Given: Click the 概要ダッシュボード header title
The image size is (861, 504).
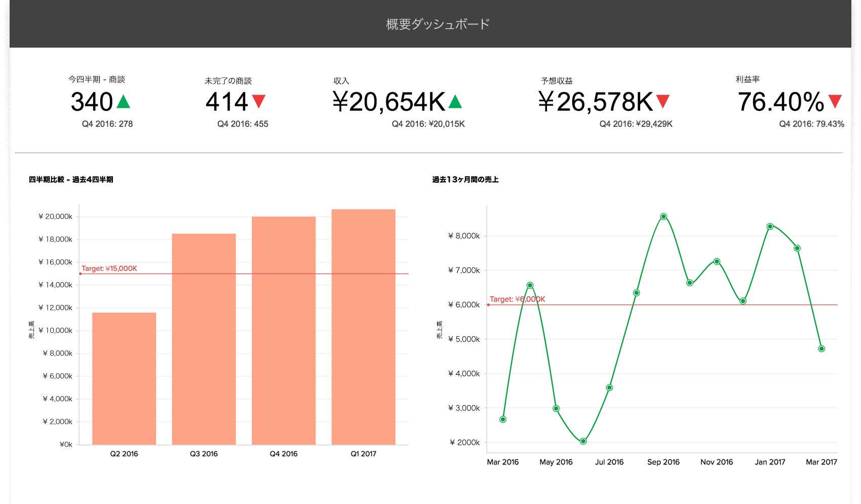Looking at the screenshot, I should 438,24.
